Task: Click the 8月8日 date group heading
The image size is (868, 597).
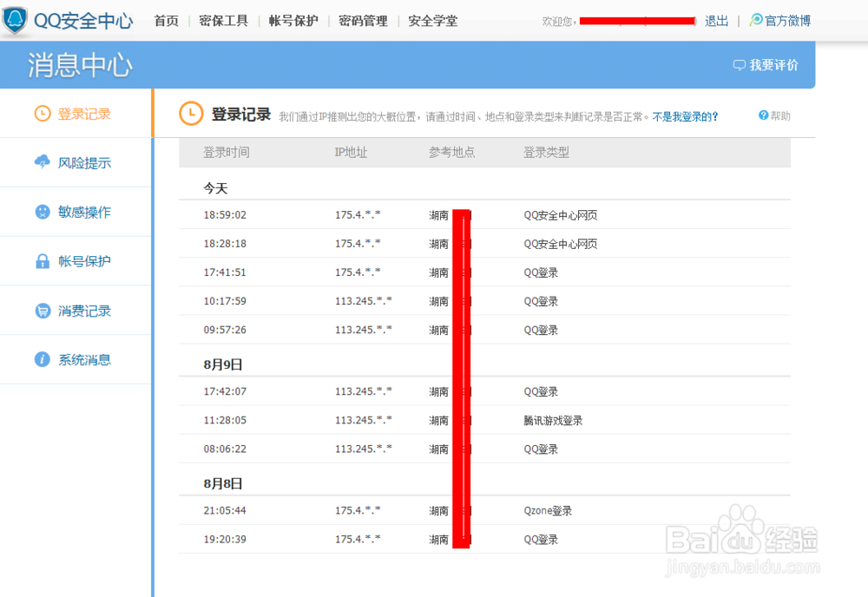Action: pyautogui.click(x=223, y=483)
